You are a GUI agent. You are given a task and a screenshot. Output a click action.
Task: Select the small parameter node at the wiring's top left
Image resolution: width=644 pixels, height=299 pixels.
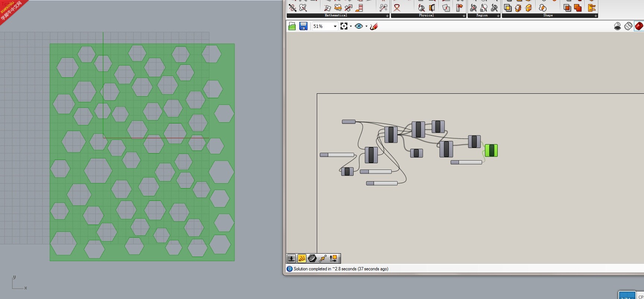click(349, 122)
